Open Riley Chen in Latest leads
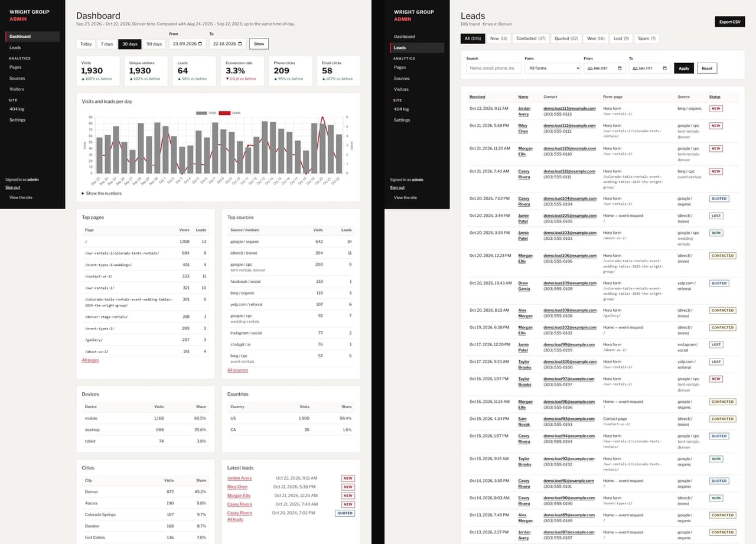The image size is (756, 544). pyautogui.click(x=237, y=487)
